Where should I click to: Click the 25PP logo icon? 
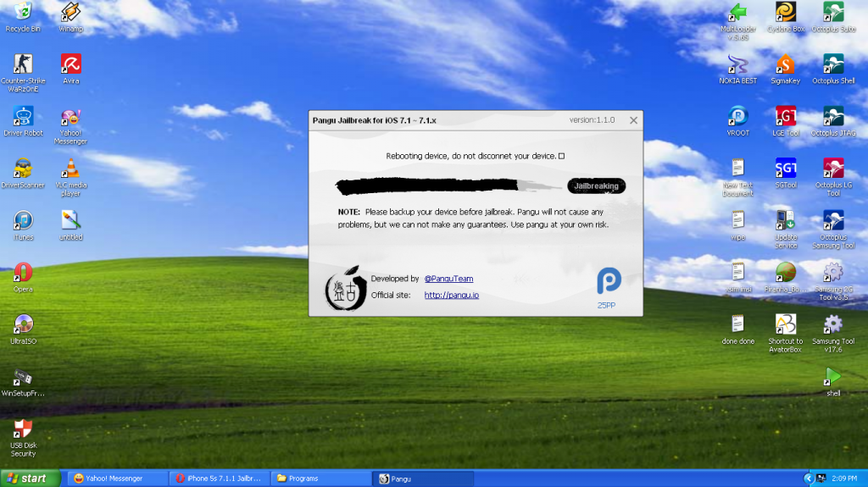(609, 281)
